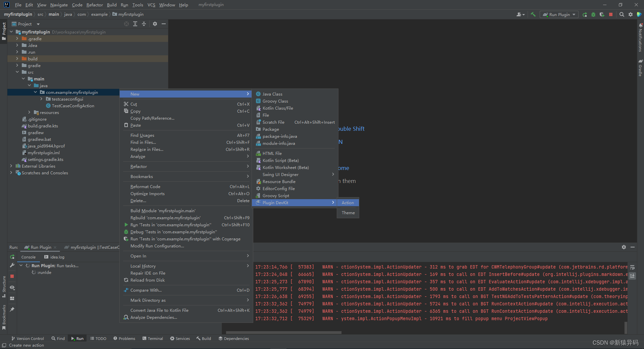The width and height of the screenshot is (644, 349).
Task: Open the Problems tool window
Action: point(124,339)
